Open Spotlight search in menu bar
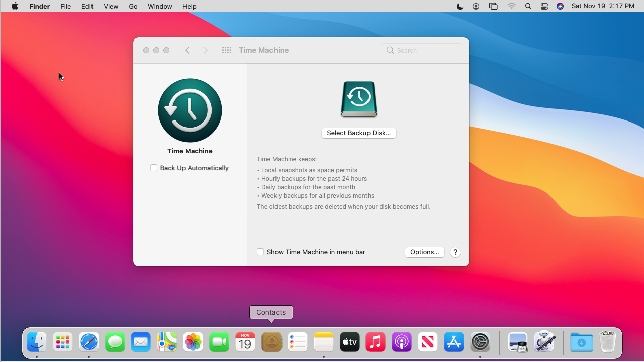The height and width of the screenshot is (362, 644). click(x=528, y=6)
